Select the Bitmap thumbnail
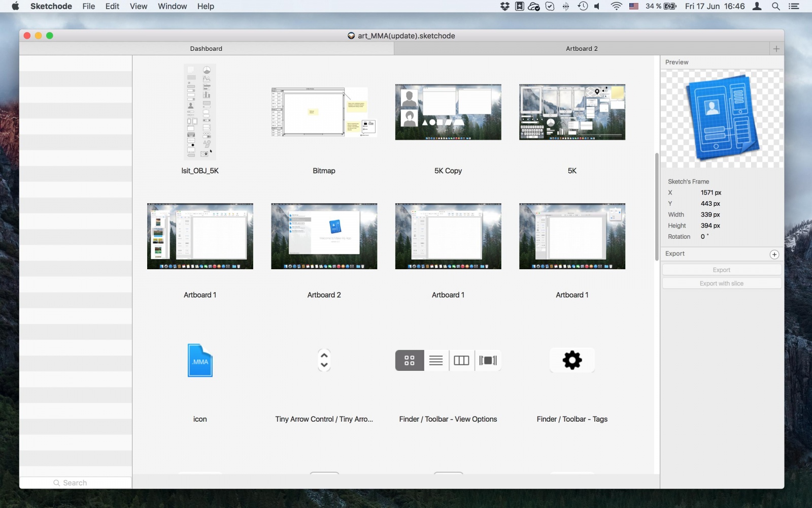This screenshot has height=508, width=812. tap(324, 112)
